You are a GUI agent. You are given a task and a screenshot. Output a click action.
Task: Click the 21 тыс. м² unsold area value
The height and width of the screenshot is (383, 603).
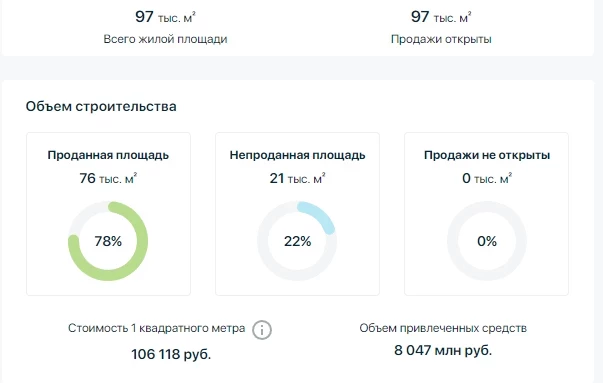point(297,178)
